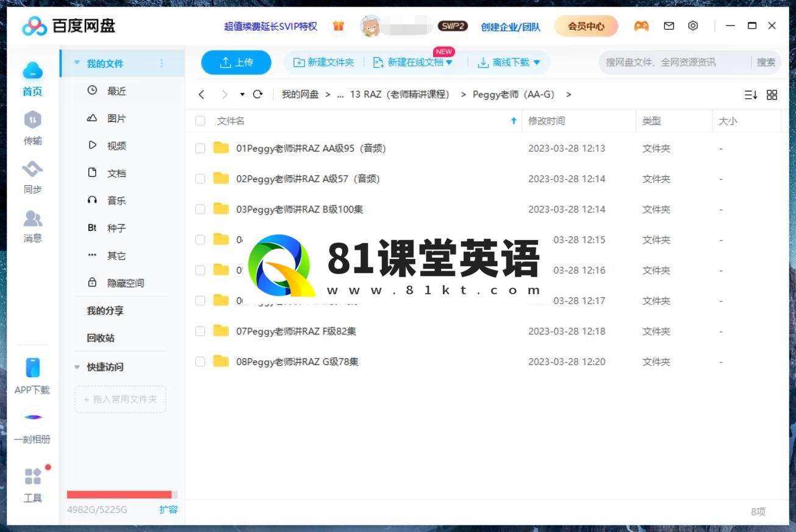Viewport: 796px width, 532px height.
Task: Open the 首页 home cloud icon
Action: (x=33, y=71)
